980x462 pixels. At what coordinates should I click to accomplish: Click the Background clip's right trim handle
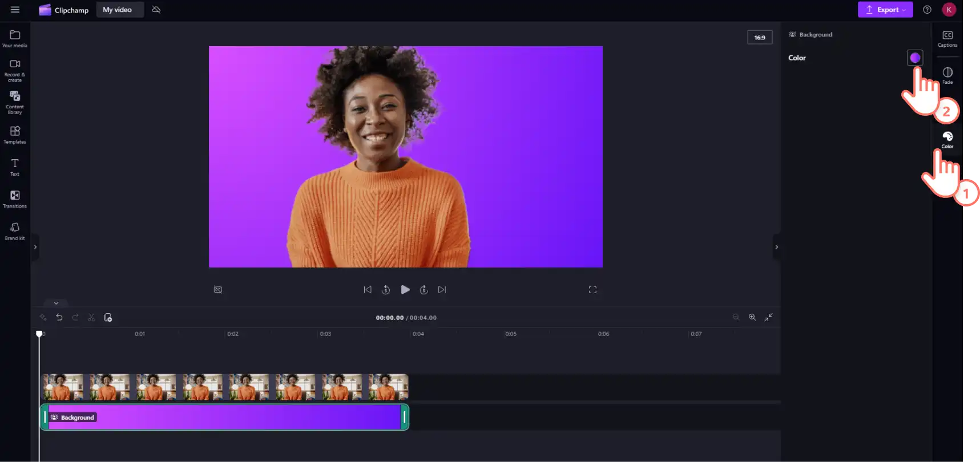pyautogui.click(x=405, y=417)
